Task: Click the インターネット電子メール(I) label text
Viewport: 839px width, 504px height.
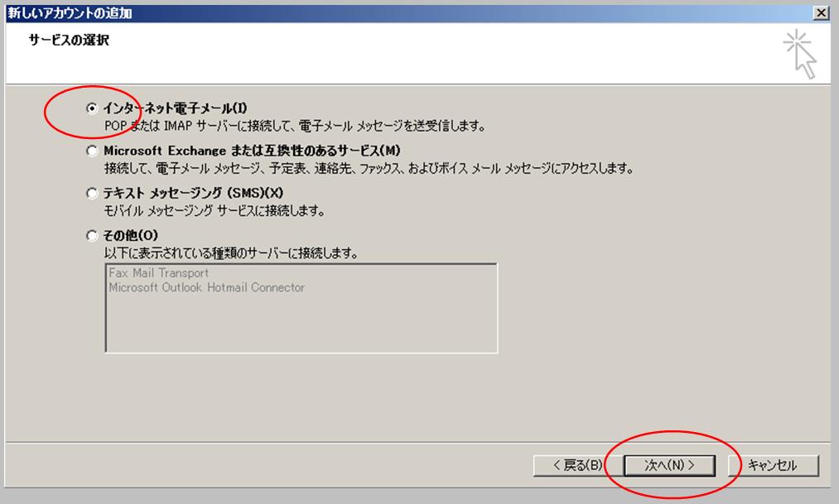Action: click(x=175, y=108)
